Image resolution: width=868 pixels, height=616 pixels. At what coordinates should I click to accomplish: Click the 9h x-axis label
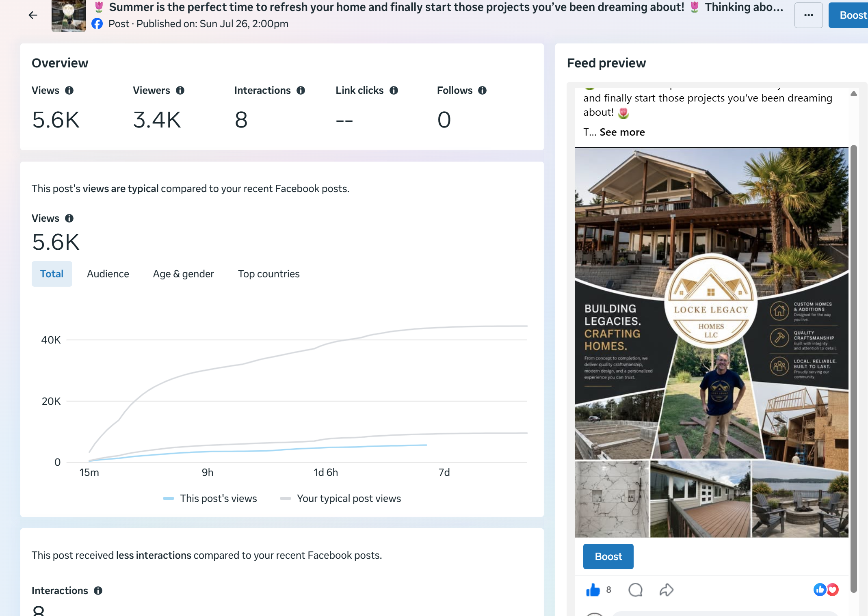coord(208,472)
